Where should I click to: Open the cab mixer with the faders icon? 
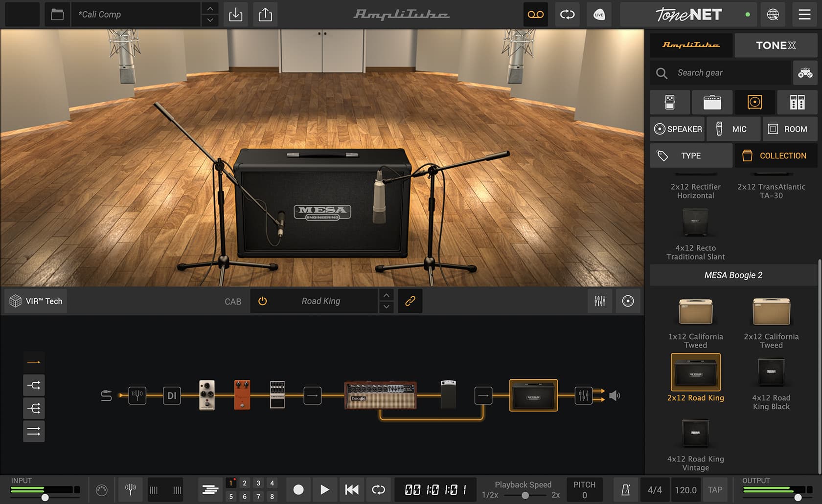point(600,301)
